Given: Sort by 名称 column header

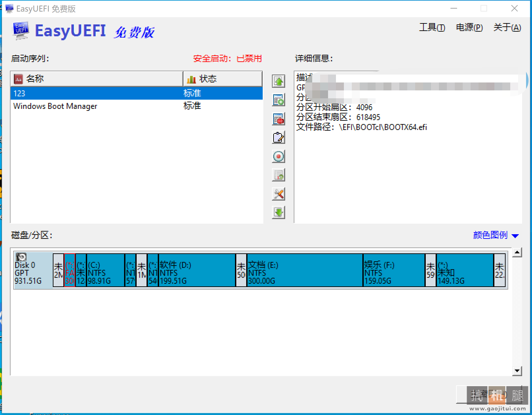Looking at the screenshot, I should pyautogui.click(x=97, y=79).
